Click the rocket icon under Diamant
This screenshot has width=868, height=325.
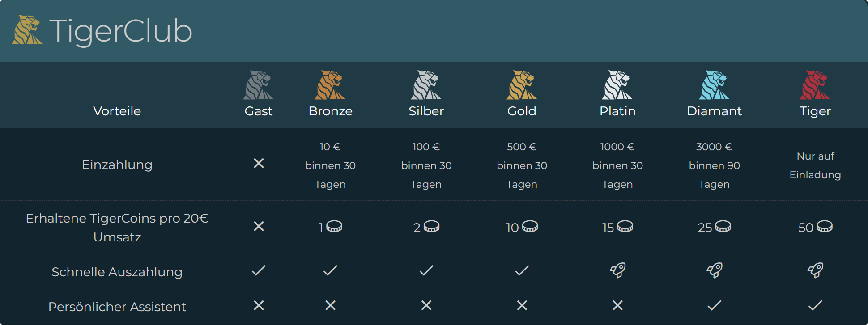(715, 270)
